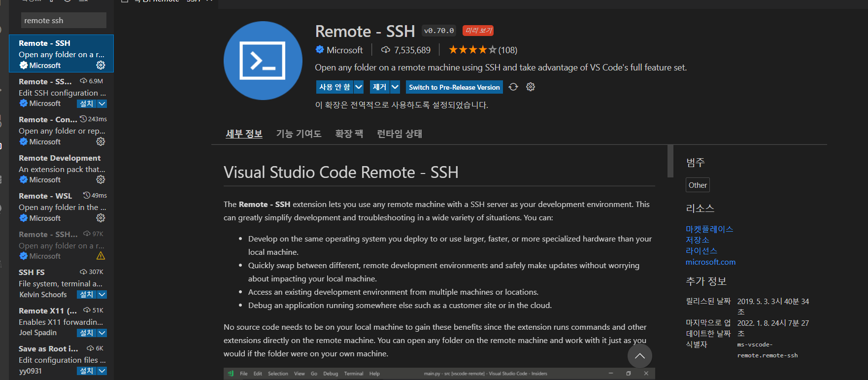Click verified badge next to Microsoft publisher header
Screen dimensions: 868x380
320,49
